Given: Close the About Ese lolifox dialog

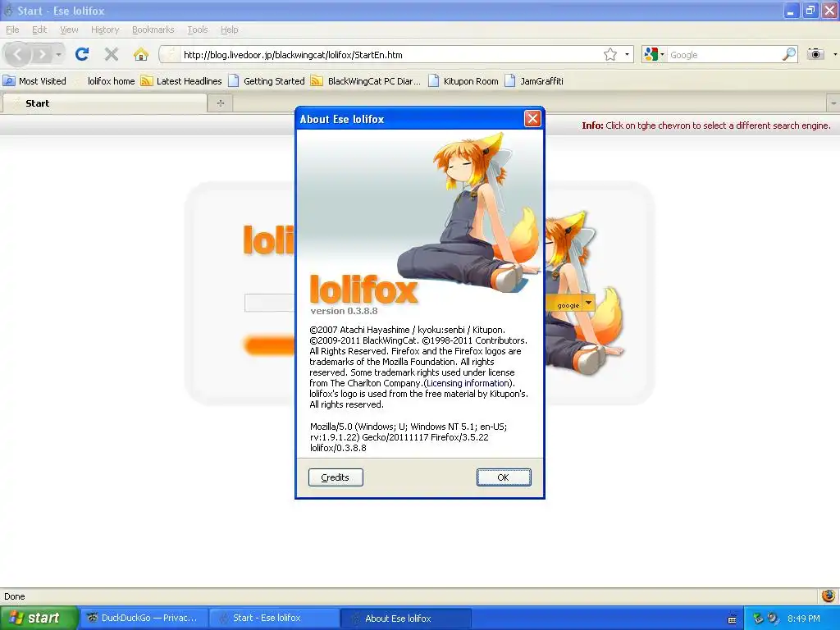Looking at the screenshot, I should tap(532, 118).
